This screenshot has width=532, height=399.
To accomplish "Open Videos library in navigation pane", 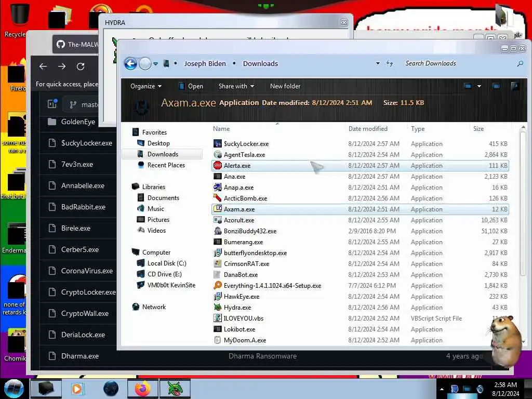I will click(156, 230).
